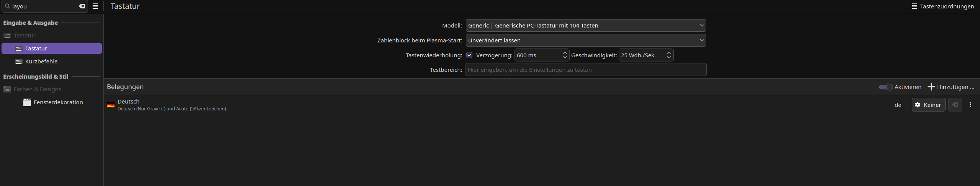Clear the search field text
This screenshot has width=980, height=186.
click(x=82, y=6)
